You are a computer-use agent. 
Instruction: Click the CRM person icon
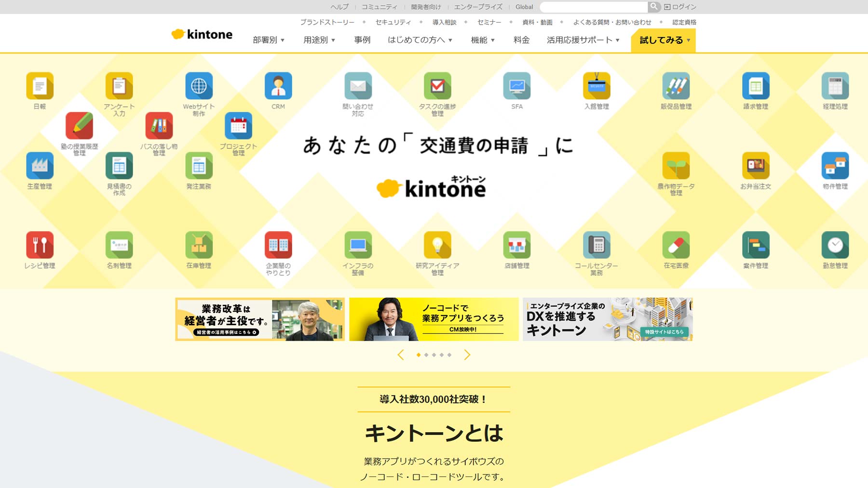coord(278,86)
